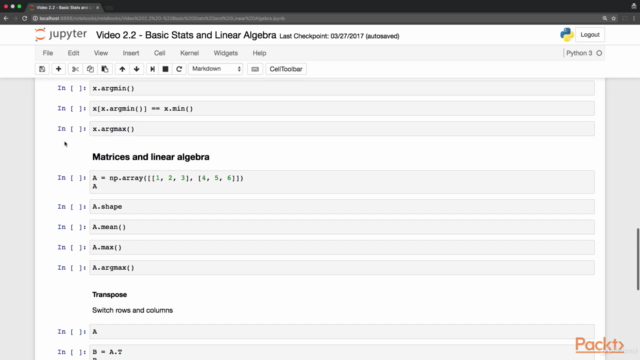The height and width of the screenshot is (360, 640).
Task: Select the A.max() code cell
Action: [342, 247]
